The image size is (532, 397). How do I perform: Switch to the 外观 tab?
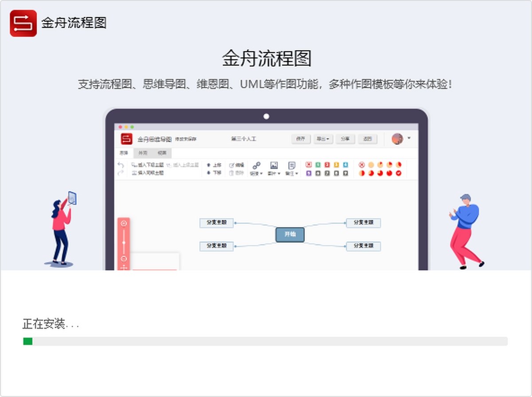pos(142,153)
